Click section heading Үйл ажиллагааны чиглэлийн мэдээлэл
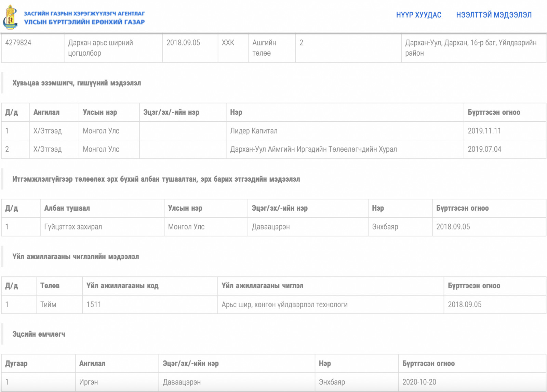 pos(76,257)
